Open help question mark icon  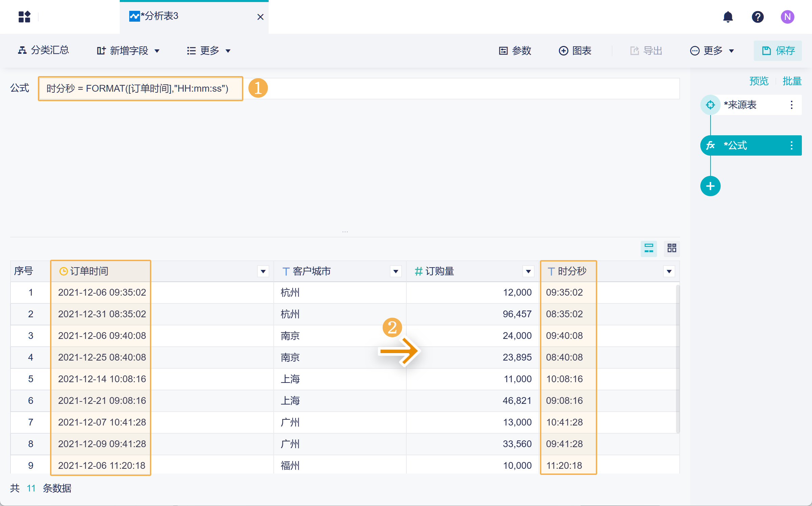pyautogui.click(x=758, y=17)
